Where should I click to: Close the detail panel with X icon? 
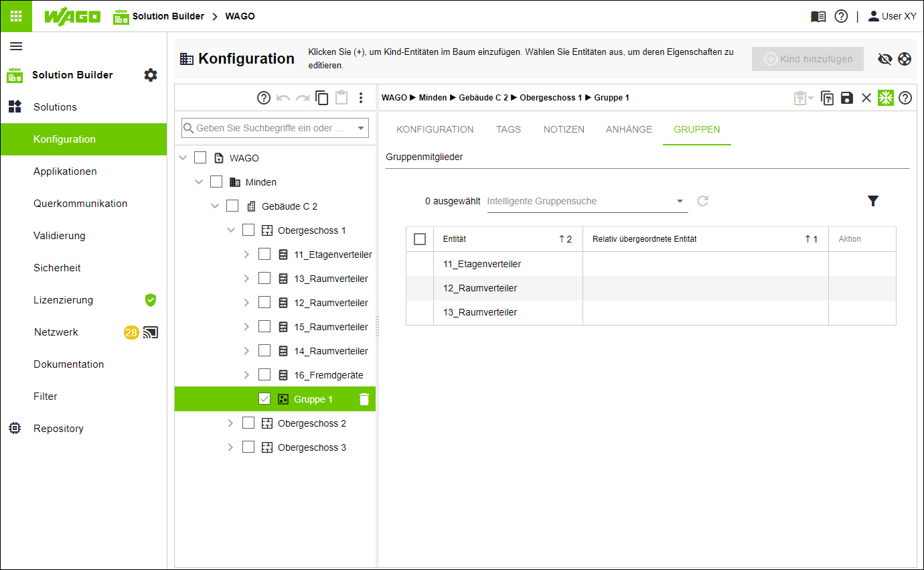[x=866, y=98]
